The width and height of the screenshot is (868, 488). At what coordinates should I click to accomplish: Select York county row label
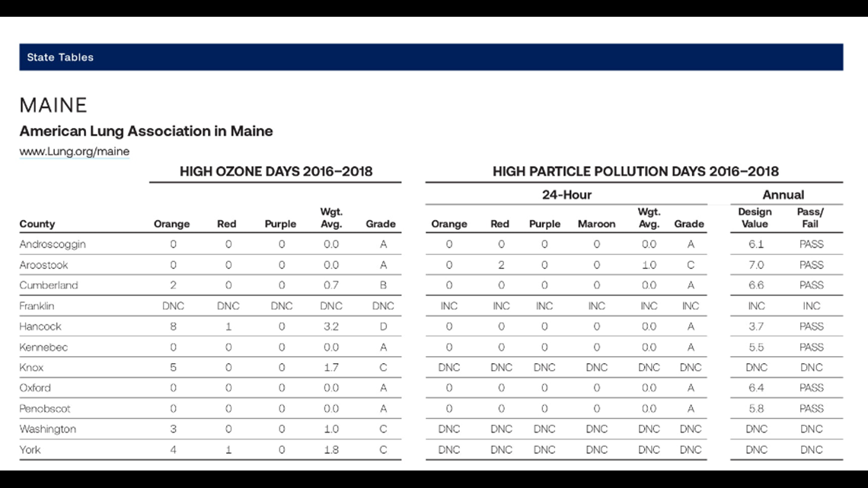[30, 449]
